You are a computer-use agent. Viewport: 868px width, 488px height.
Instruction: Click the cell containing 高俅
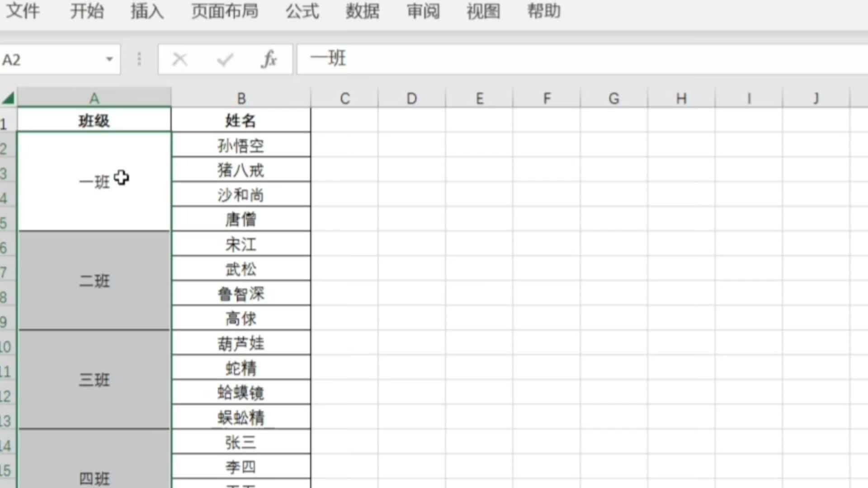[x=241, y=318]
